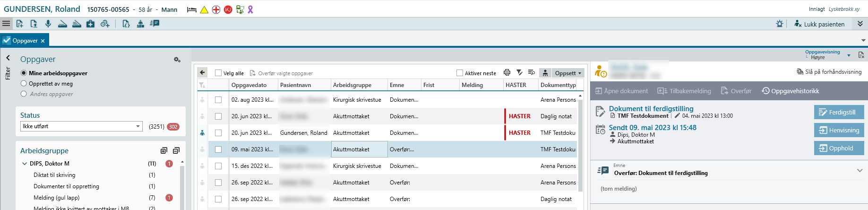Collapse the Filter panel with left chevron
Image resolution: width=868 pixels, height=210 pixels.
(8, 58)
